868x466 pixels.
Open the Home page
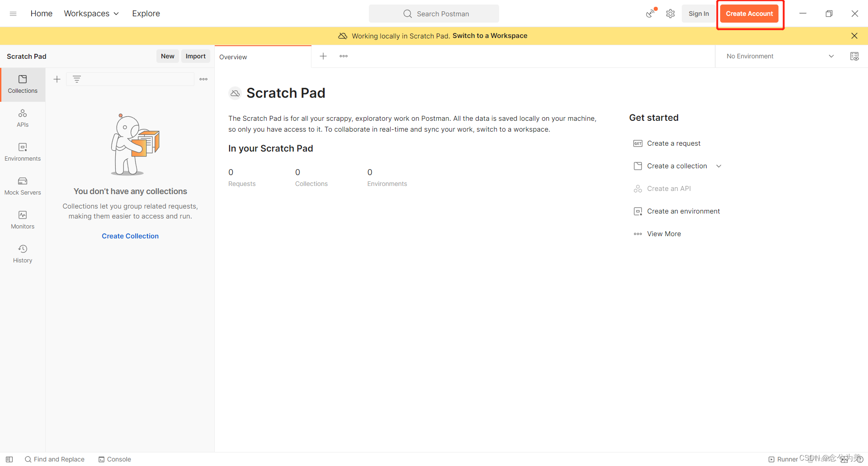coord(42,14)
